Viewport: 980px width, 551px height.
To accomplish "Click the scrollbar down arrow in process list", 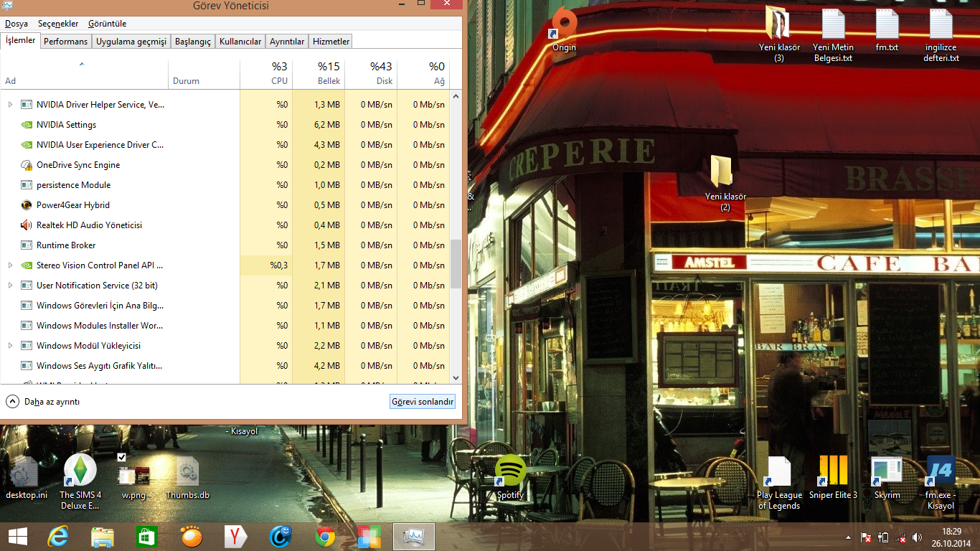I will (x=456, y=377).
